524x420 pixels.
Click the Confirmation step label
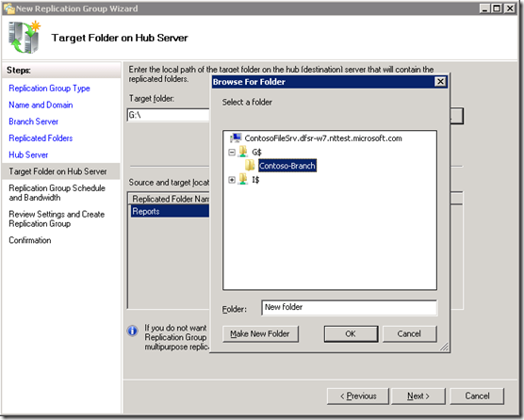(30, 240)
